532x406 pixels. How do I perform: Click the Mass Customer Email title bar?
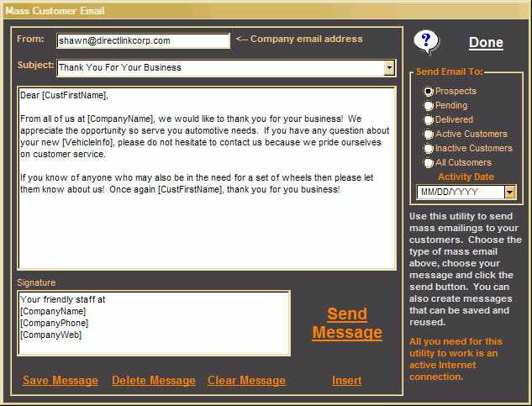click(x=266, y=11)
